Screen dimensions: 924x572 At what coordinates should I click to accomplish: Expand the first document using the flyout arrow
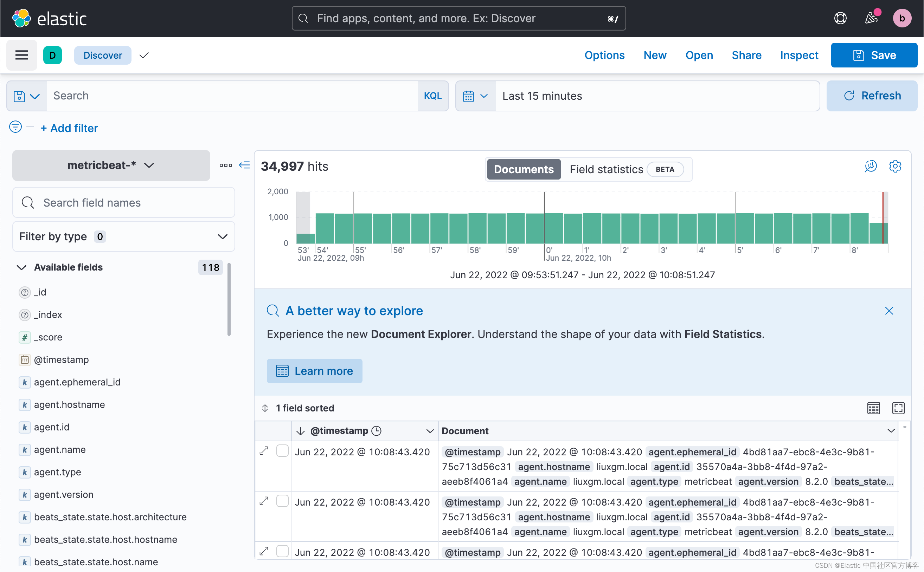(264, 451)
